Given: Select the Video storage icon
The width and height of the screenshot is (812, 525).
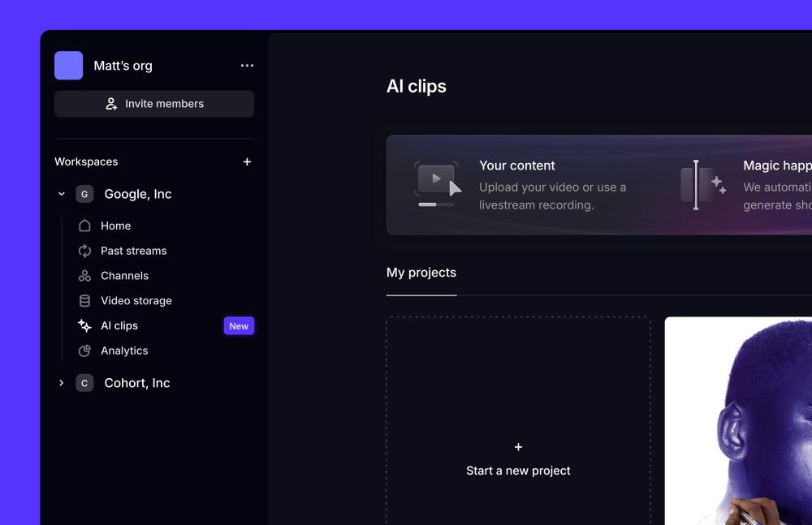Looking at the screenshot, I should [x=84, y=301].
